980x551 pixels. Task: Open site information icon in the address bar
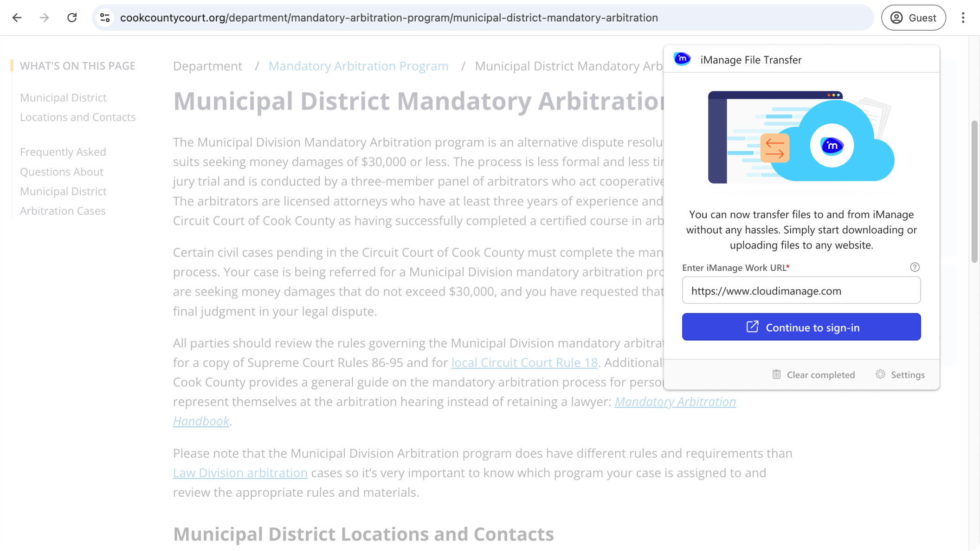pyautogui.click(x=105, y=18)
